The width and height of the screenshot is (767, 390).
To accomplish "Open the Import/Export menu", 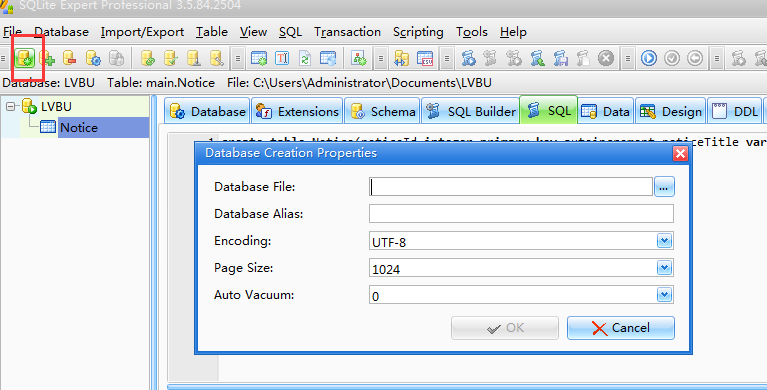I will [142, 32].
